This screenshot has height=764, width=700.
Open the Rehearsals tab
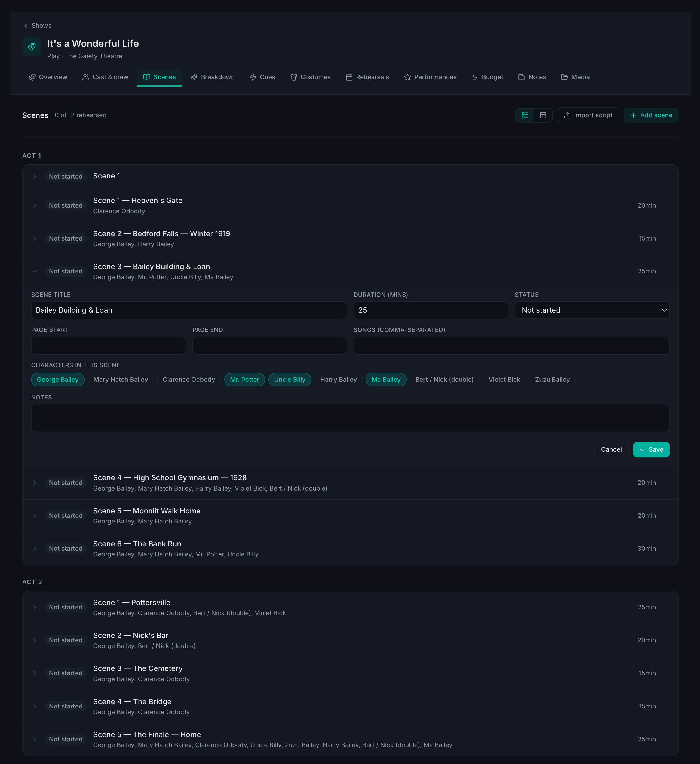pyautogui.click(x=367, y=77)
